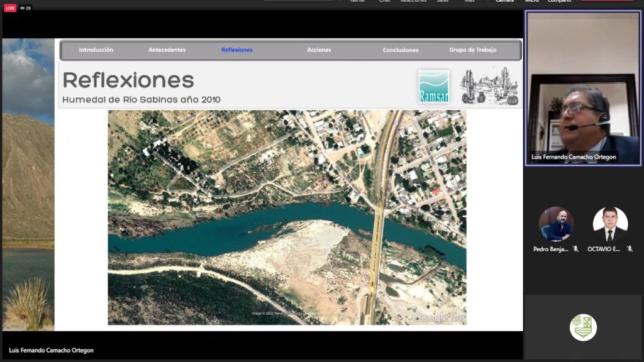The width and height of the screenshot is (644, 362).
Task: Click the desert cactus sketch logo
Action: (x=489, y=86)
